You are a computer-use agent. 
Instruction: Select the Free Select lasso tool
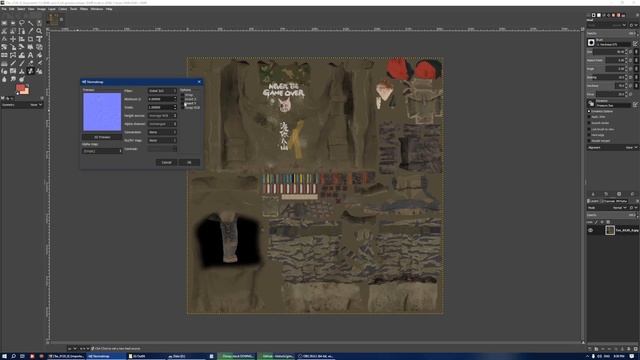click(x=22, y=23)
